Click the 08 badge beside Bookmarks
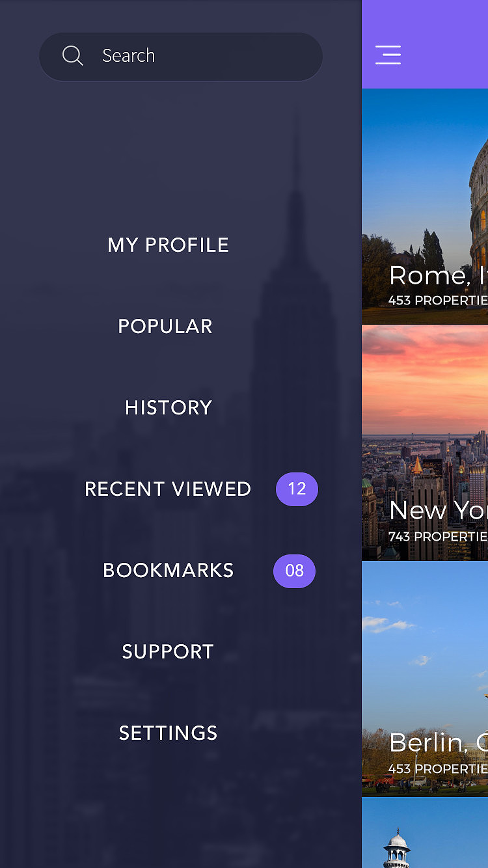This screenshot has height=868, width=488. click(294, 571)
